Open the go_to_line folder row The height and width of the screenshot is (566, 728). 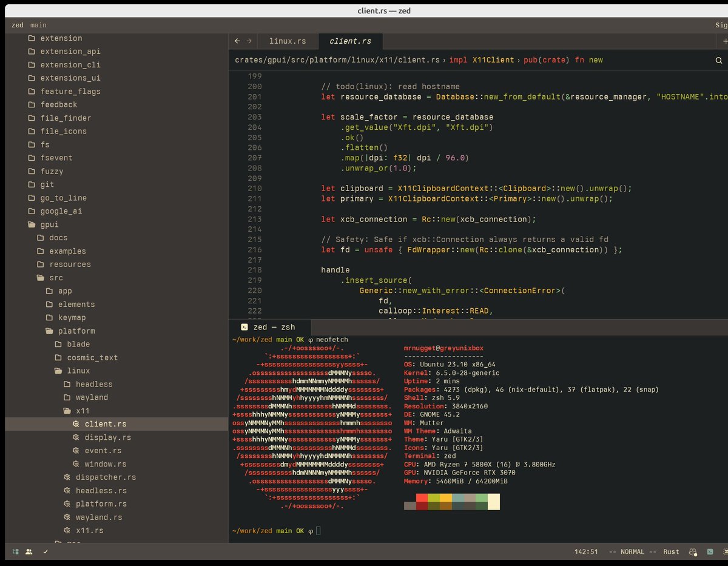coord(116,198)
